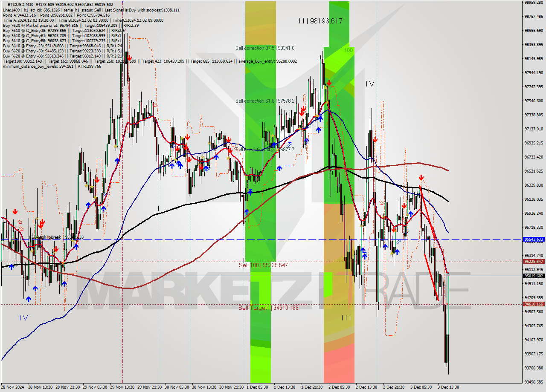Click the 'Sell correction 87.5 | 98341.0' label
The height and width of the screenshot is (392, 546).
[x=265, y=48]
